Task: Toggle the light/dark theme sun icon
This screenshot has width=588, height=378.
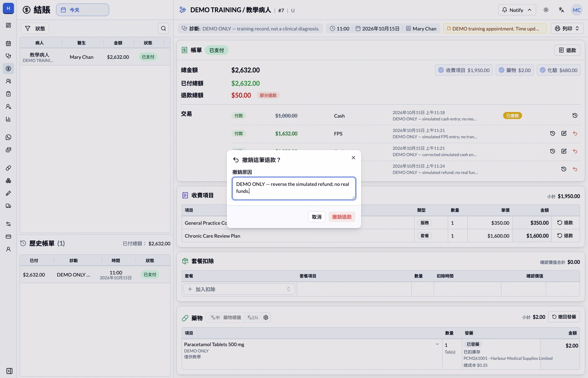Action: pos(546,10)
